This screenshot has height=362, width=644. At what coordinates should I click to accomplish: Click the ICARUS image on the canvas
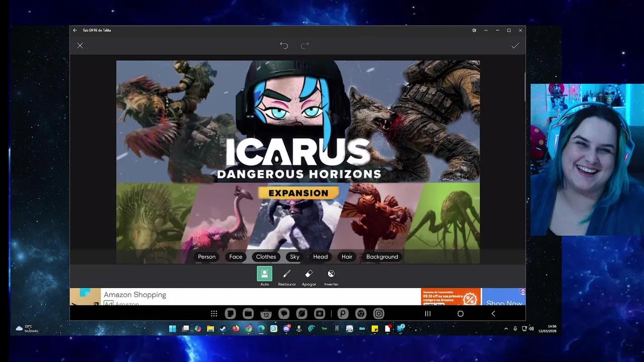298,162
